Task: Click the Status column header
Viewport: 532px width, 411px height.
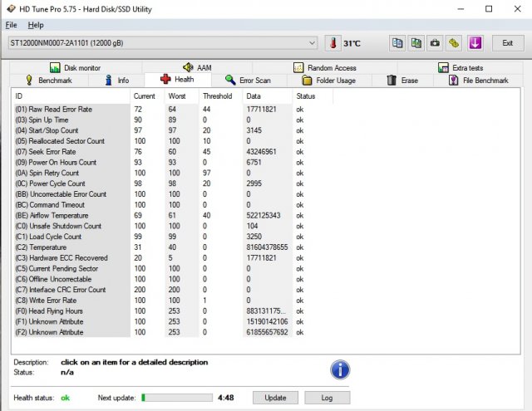Action: coord(313,96)
